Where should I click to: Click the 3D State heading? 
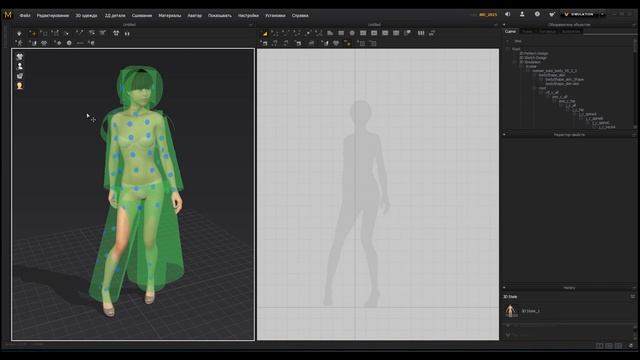tap(510, 297)
